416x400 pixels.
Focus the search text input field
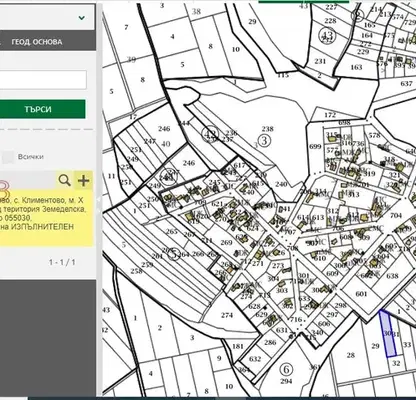(43, 80)
